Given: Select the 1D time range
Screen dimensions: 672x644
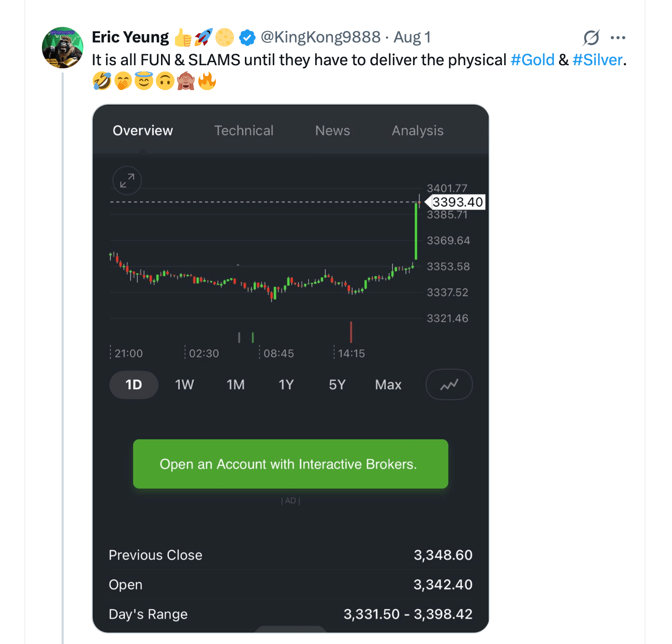Looking at the screenshot, I should [134, 385].
